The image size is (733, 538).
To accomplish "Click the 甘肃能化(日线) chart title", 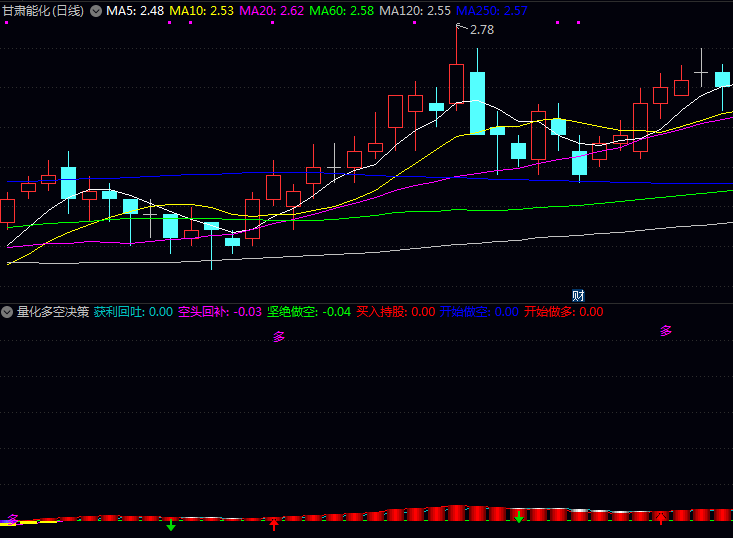I will 43,11.
